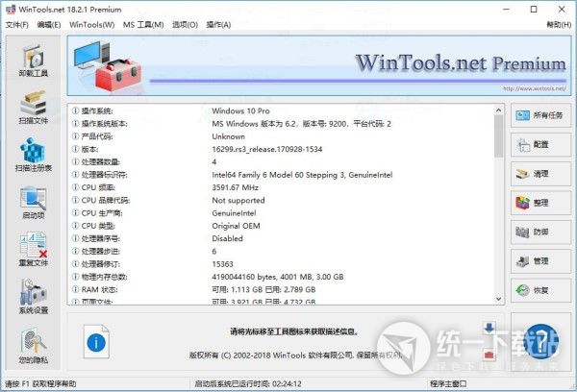Click the 防御 button
The height and width of the screenshot is (392, 577).
[540, 233]
